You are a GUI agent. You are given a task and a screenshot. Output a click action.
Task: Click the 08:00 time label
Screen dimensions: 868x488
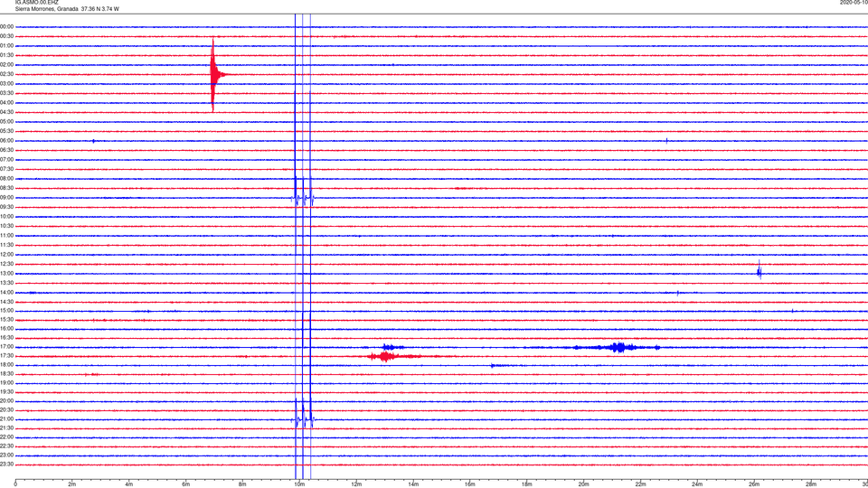(6, 179)
